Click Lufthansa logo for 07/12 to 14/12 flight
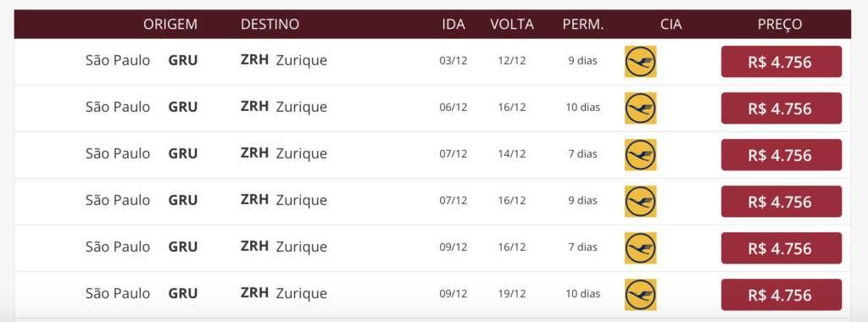This screenshot has height=322, width=868. (641, 154)
